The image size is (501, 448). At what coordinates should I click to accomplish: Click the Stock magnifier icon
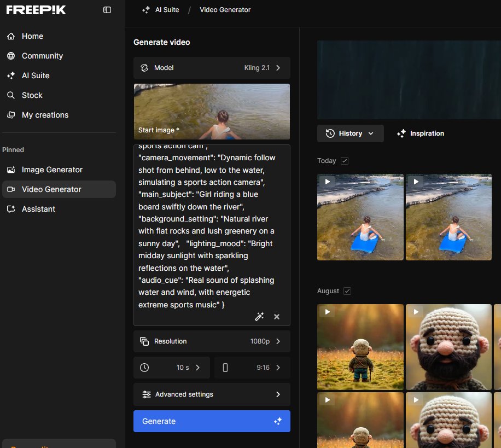click(11, 95)
